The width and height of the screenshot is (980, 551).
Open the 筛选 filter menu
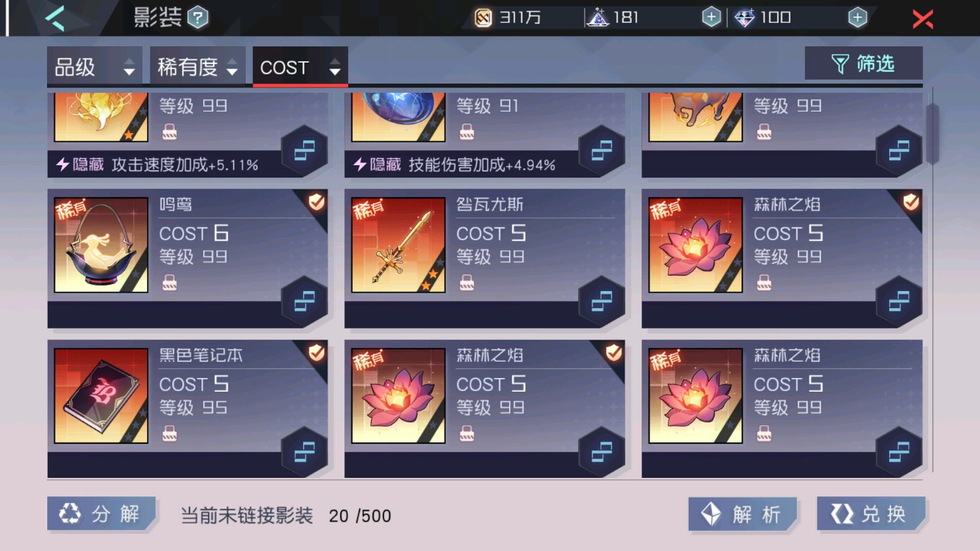click(x=864, y=63)
